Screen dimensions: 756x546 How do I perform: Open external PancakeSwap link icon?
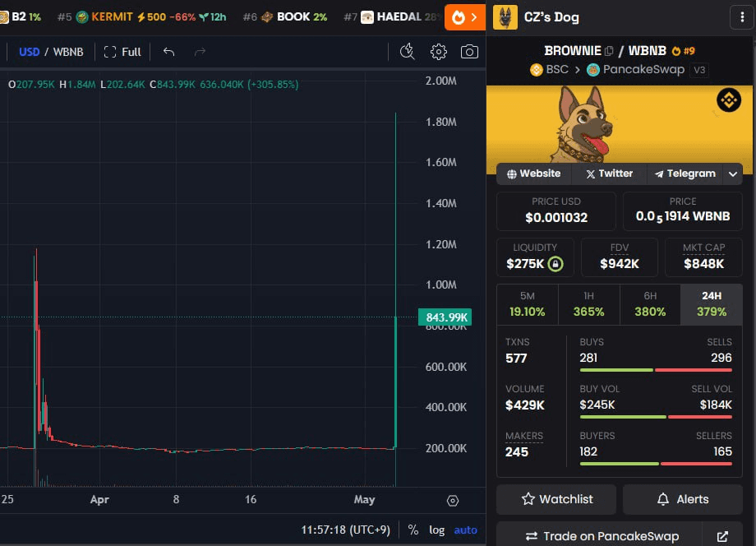point(722,536)
